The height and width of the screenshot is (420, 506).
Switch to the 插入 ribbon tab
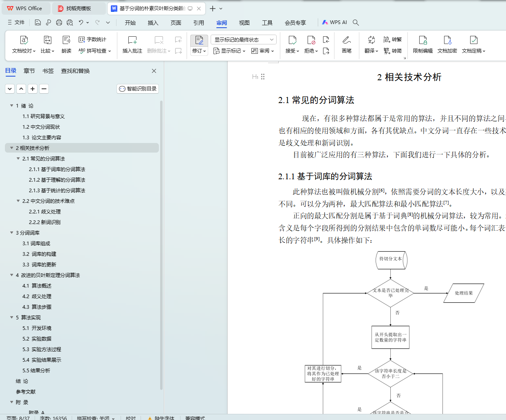153,23
